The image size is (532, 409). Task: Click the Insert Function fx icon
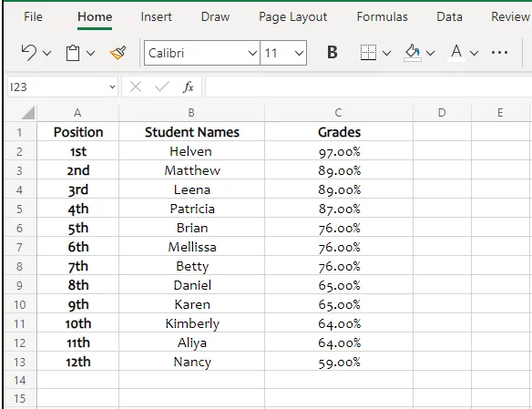click(x=189, y=87)
